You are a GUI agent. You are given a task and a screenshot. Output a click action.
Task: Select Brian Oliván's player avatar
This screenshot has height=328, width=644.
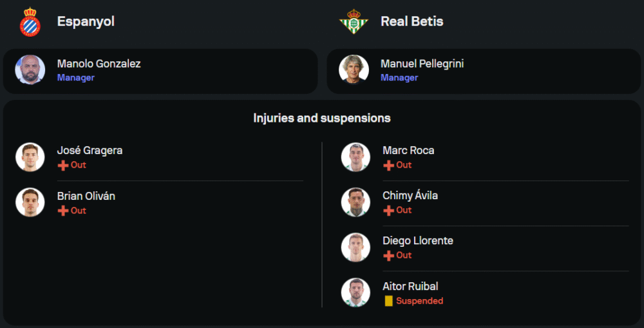(30, 202)
